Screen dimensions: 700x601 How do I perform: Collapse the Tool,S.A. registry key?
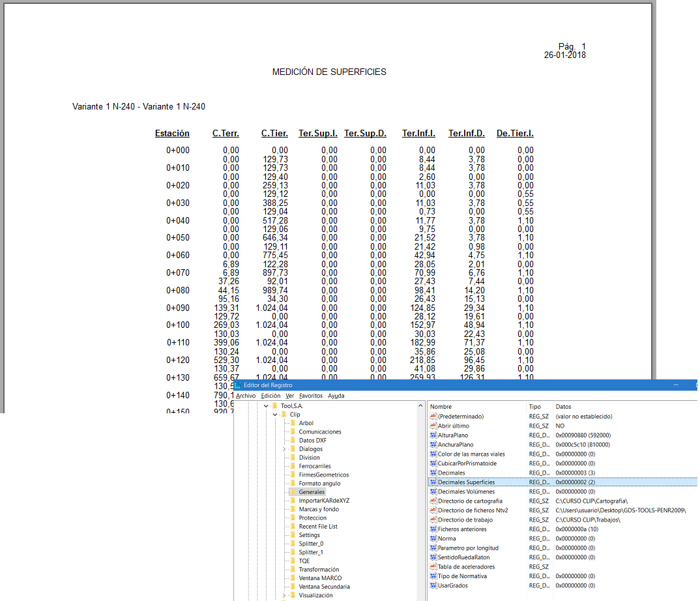pyautogui.click(x=266, y=406)
